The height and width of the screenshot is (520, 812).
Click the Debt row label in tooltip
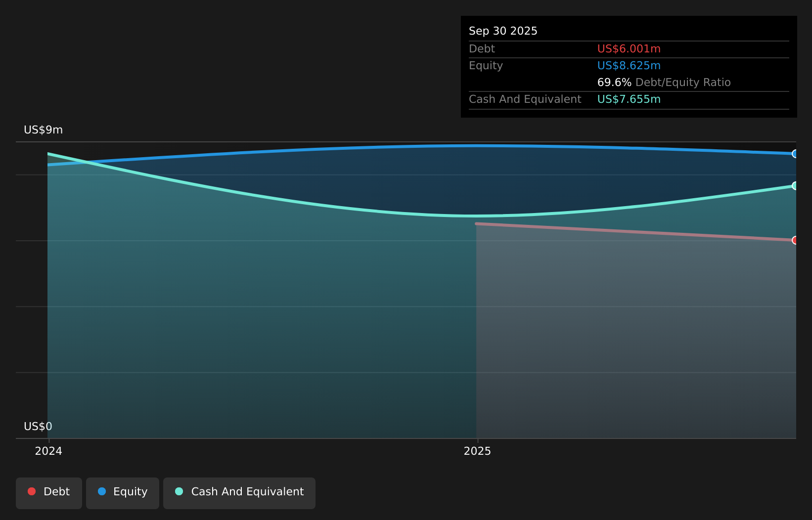[x=482, y=49]
